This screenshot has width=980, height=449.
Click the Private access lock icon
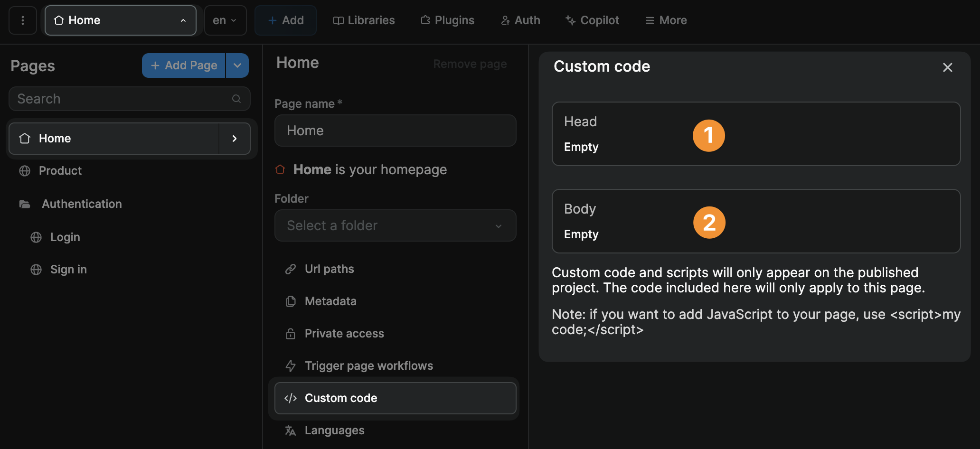[291, 333]
